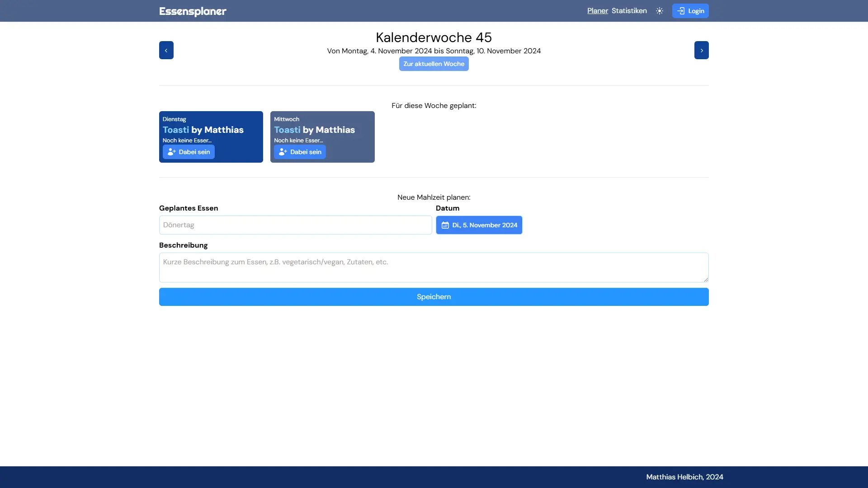868x488 pixels.
Task: Click the Essensplaner logo
Action: (193, 11)
